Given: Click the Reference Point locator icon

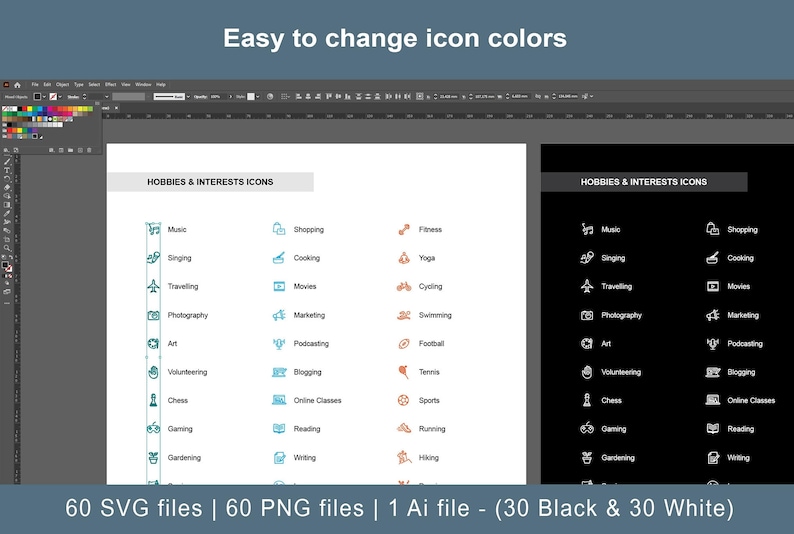Looking at the screenshot, I should coord(420,96).
